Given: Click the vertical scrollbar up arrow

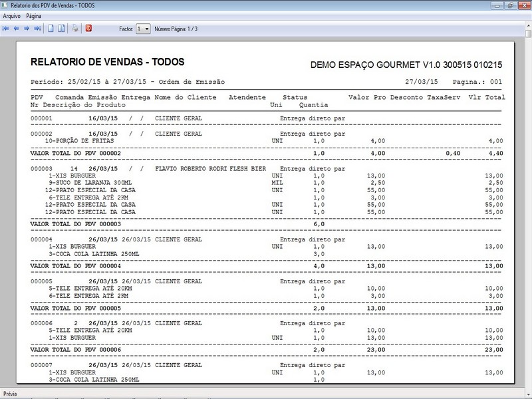Looking at the screenshot, I should point(528,25).
